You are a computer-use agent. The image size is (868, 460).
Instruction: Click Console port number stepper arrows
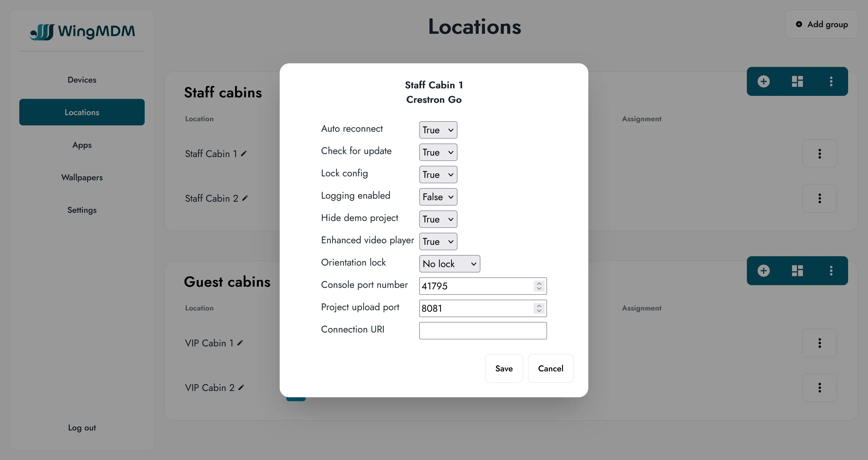pyautogui.click(x=539, y=286)
